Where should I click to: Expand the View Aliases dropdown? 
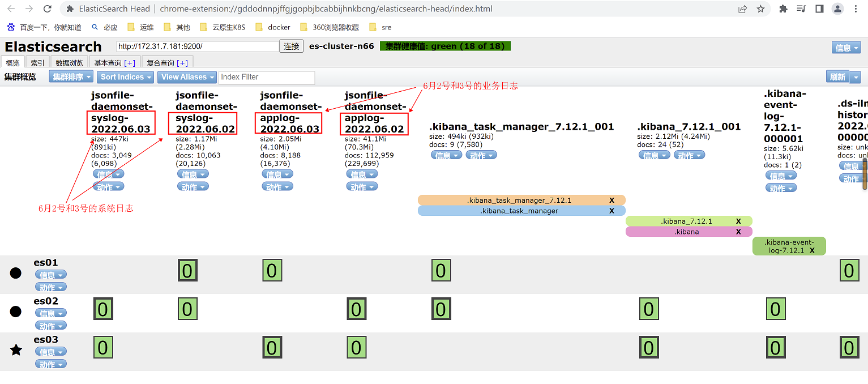[x=187, y=77]
